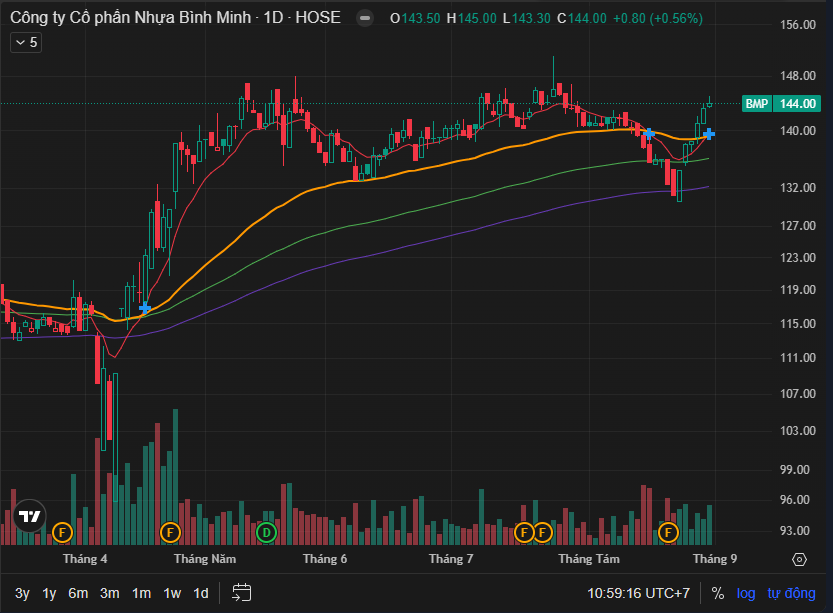The image size is (833, 613).
Task: Toggle the log scale option
Action: 746,593
